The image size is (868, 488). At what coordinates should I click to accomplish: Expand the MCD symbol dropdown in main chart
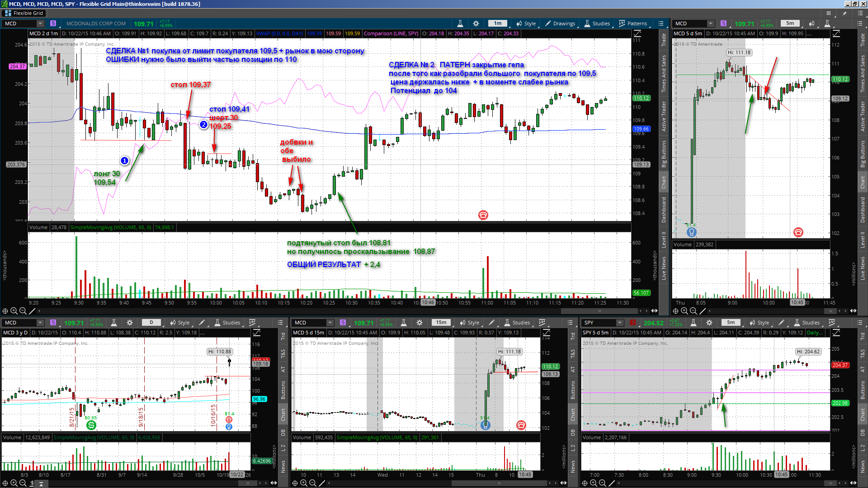[x=40, y=23]
